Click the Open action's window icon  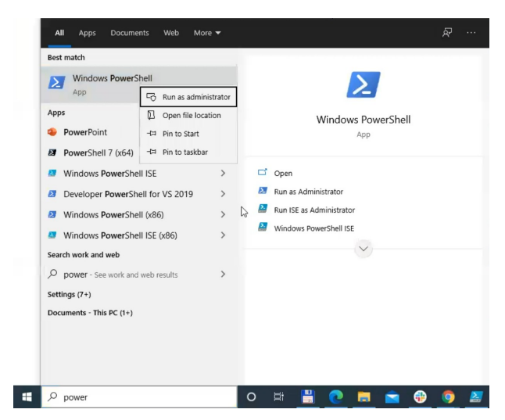coord(263,172)
